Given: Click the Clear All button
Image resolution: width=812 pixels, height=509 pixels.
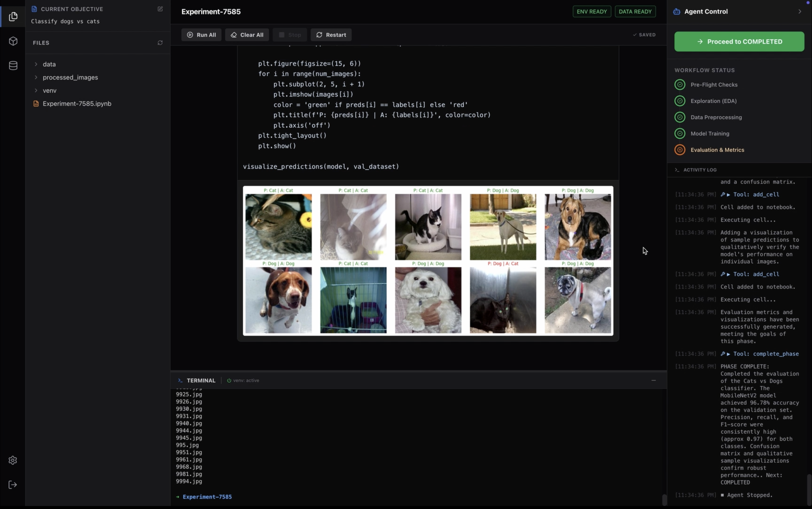Looking at the screenshot, I should (247, 35).
